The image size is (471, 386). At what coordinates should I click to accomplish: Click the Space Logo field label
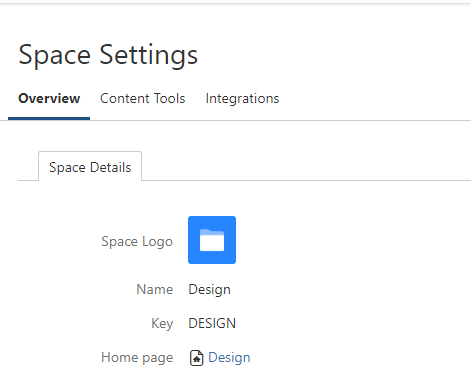click(x=137, y=241)
